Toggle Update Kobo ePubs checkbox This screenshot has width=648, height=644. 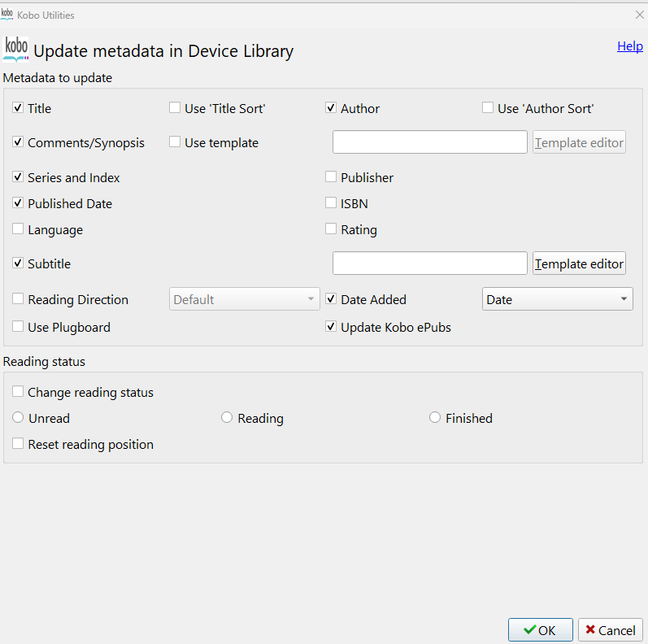click(x=331, y=327)
